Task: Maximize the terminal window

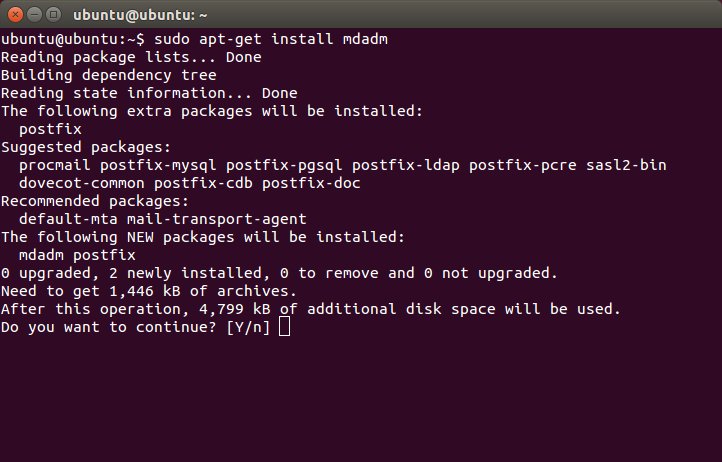Action: [54, 15]
